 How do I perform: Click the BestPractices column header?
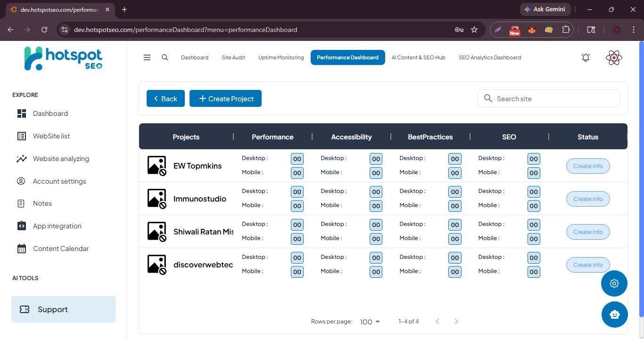[430, 137]
